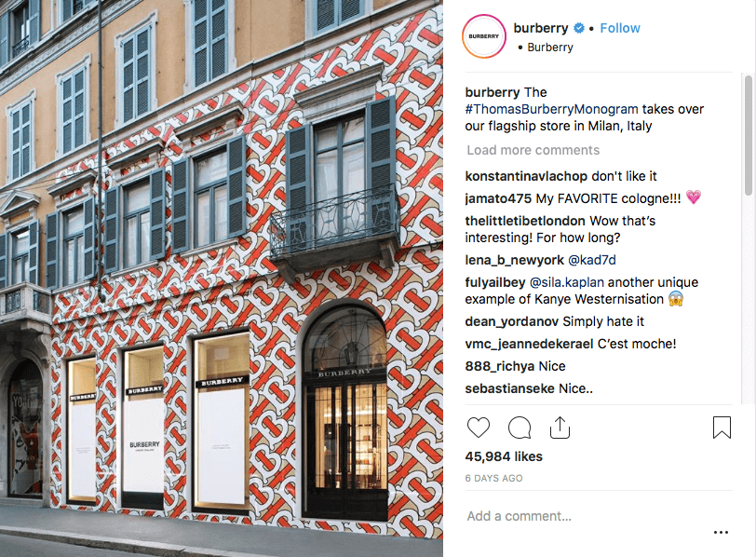Like the post with the heart icon
The height and width of the screenshot is (557, 756).
coord(479,428)
